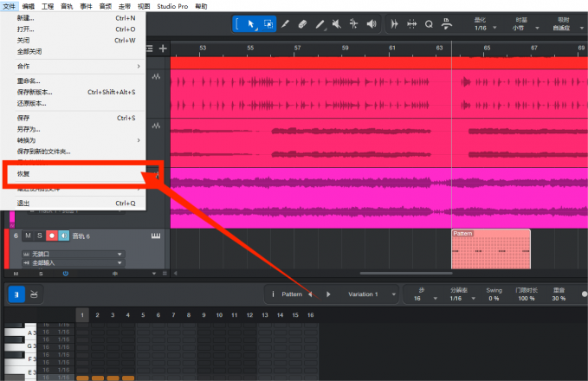
Task: Choose 恢复 from the file menu
Action: (x=75, y=174)
